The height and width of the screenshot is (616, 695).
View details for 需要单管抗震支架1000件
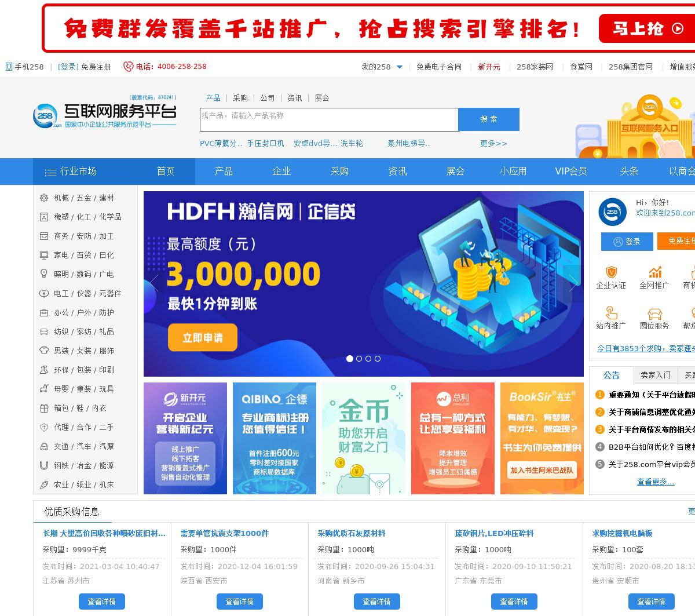[x=239, y=602]
